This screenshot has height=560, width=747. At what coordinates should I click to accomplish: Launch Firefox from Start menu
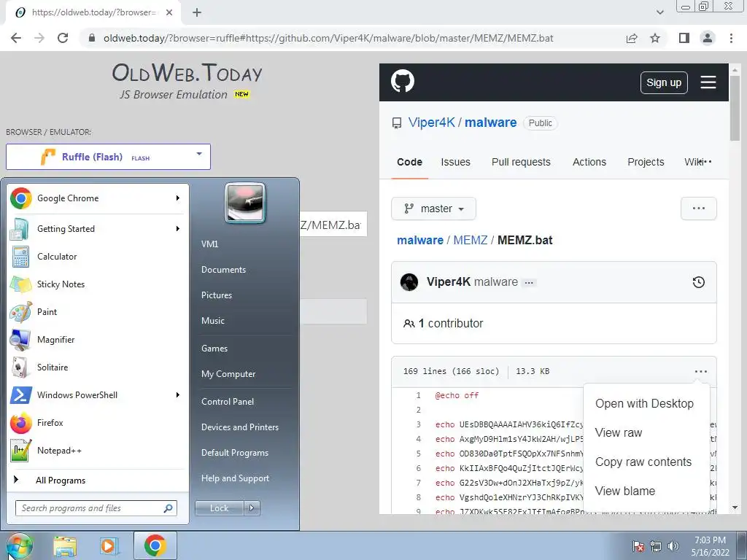pyautogui.click(x=98, y=423)
